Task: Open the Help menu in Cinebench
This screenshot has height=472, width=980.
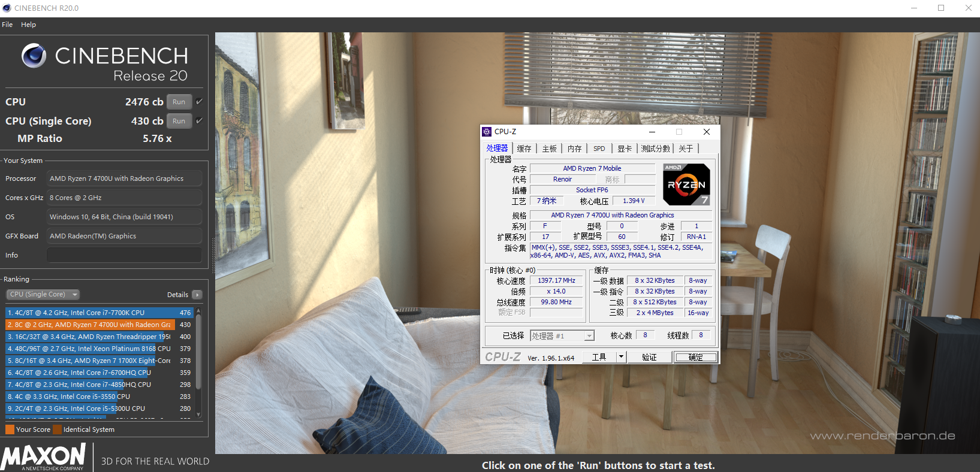Action: coord(28,25)
